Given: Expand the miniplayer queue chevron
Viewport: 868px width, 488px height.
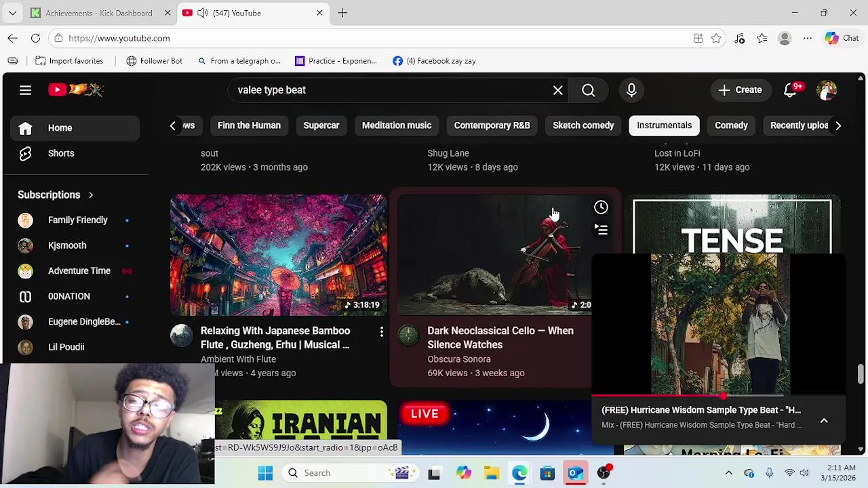Looking at the screenshot, I should click(824, 421).
